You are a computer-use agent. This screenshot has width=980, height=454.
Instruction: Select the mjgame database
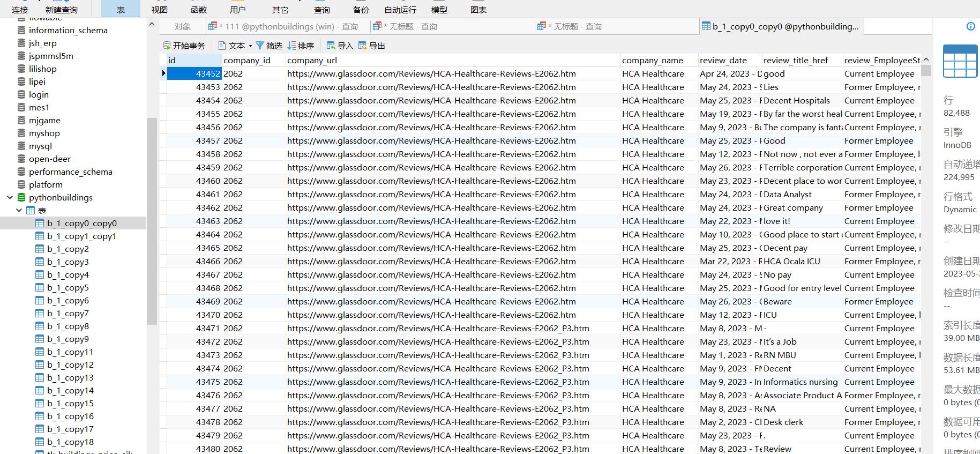click(44, 121)
